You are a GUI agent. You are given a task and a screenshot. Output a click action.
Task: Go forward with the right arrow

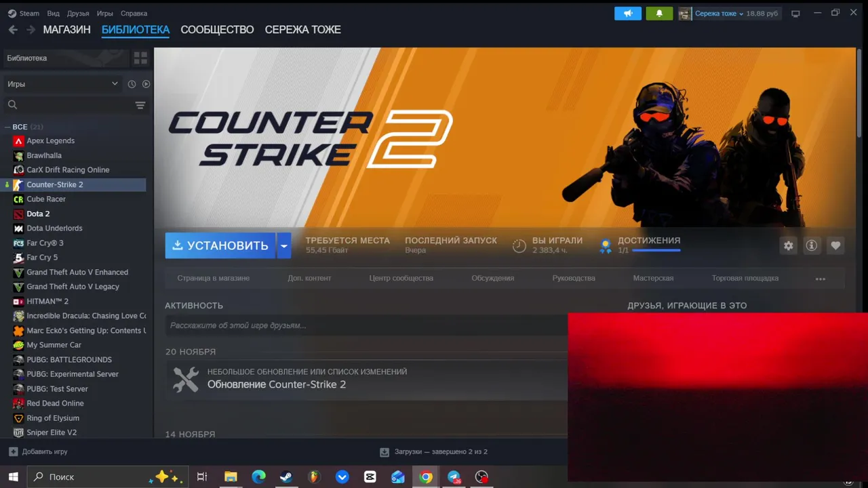[31, 30]
